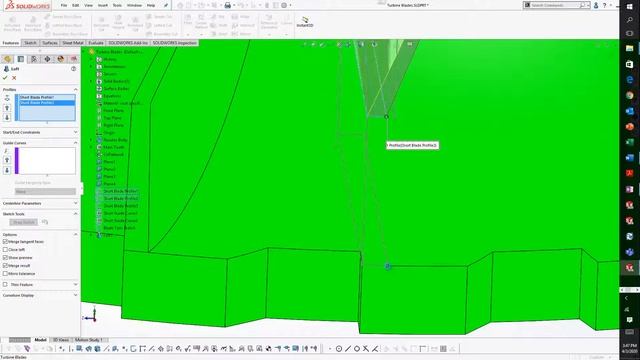Open the DisplayManager tab icon
The image size is (640, 360).
click(x=61, y=59)
